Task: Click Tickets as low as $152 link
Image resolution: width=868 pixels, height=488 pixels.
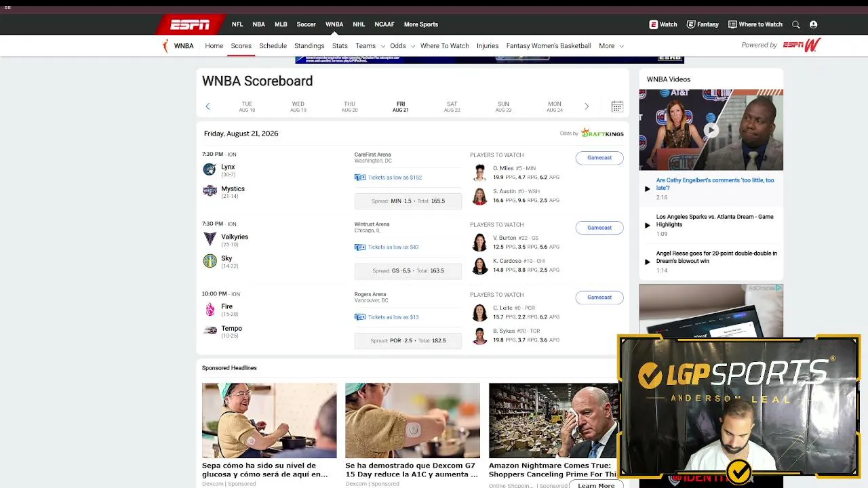Action: 395,178
